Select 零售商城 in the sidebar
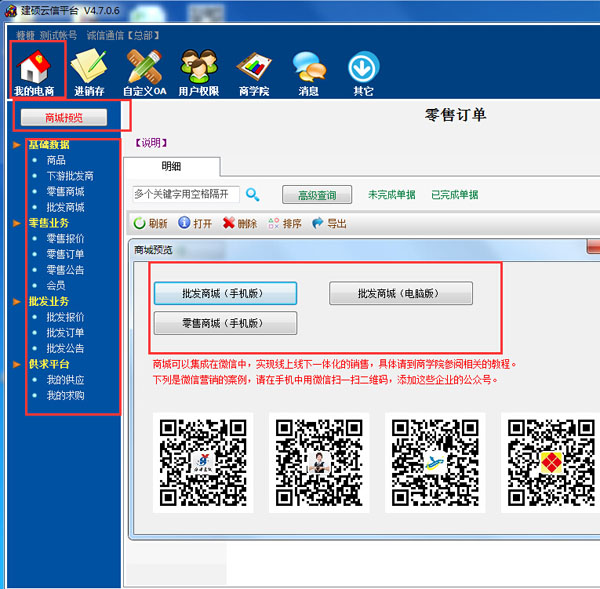 click(65, 192)
